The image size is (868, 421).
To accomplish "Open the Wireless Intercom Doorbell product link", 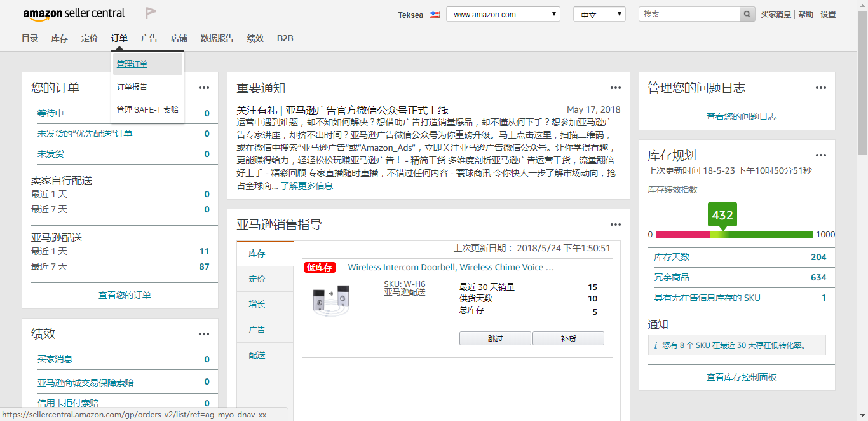I will point(451,268).
